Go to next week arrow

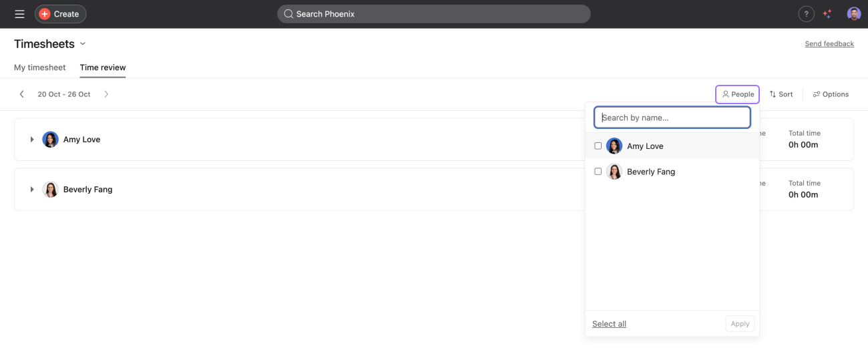point(106,94)
